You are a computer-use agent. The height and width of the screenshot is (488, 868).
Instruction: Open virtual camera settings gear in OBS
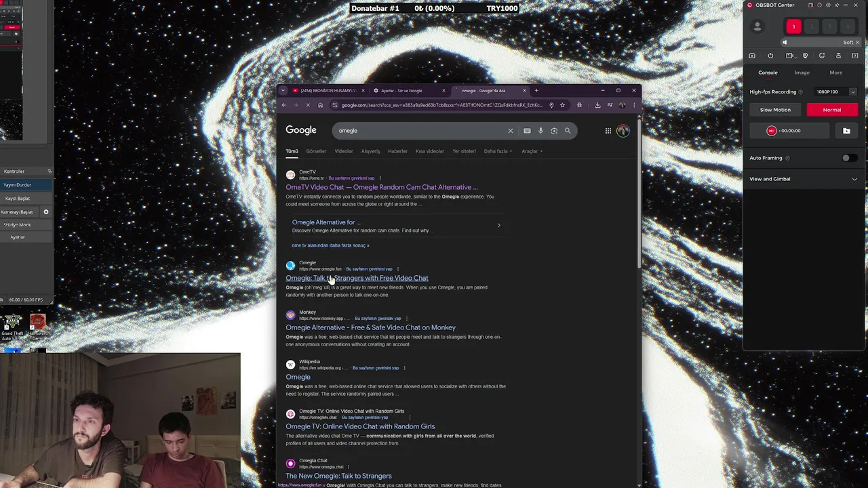46,212
